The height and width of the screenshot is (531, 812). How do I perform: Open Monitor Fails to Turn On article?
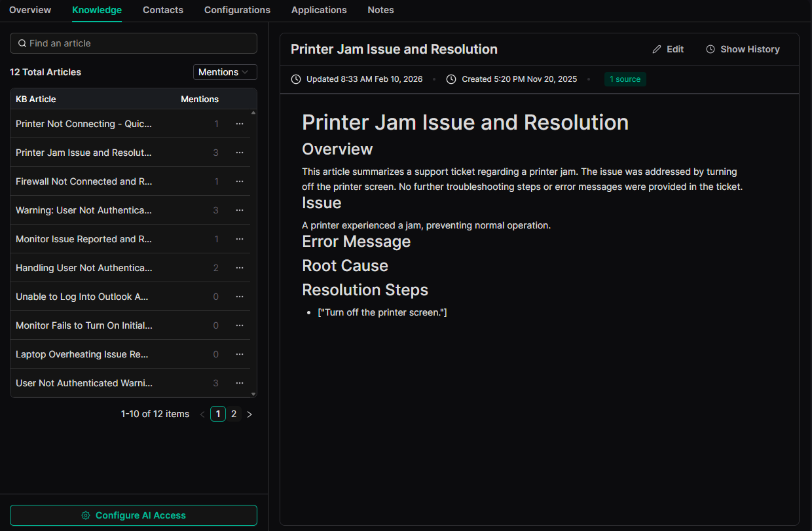[84, 325]
